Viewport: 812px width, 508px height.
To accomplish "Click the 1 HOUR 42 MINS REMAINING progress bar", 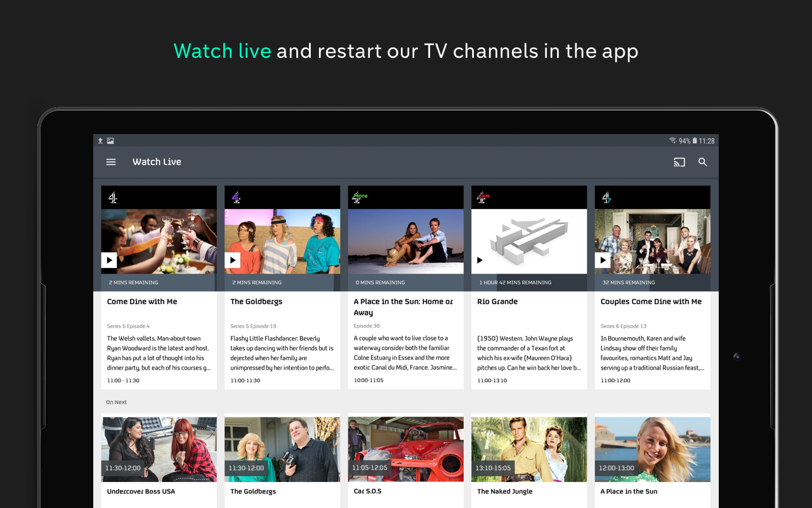I will [528, 282].
